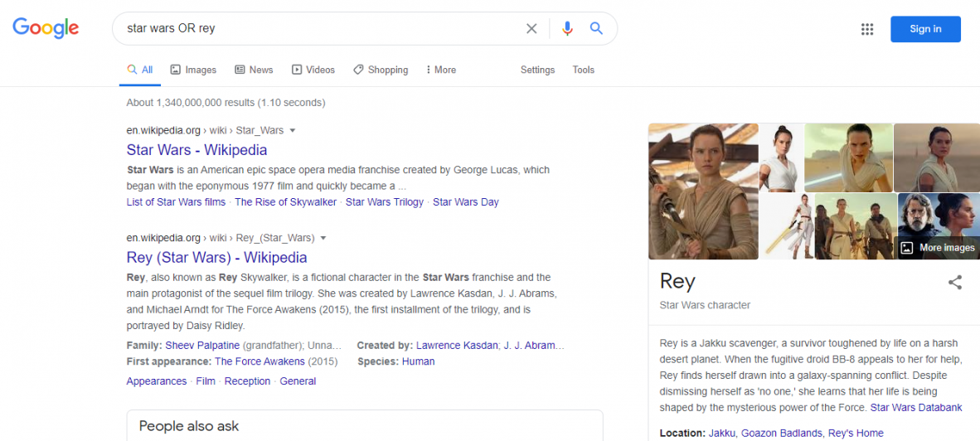Open the Star Wars Databank link

(916, 408)
